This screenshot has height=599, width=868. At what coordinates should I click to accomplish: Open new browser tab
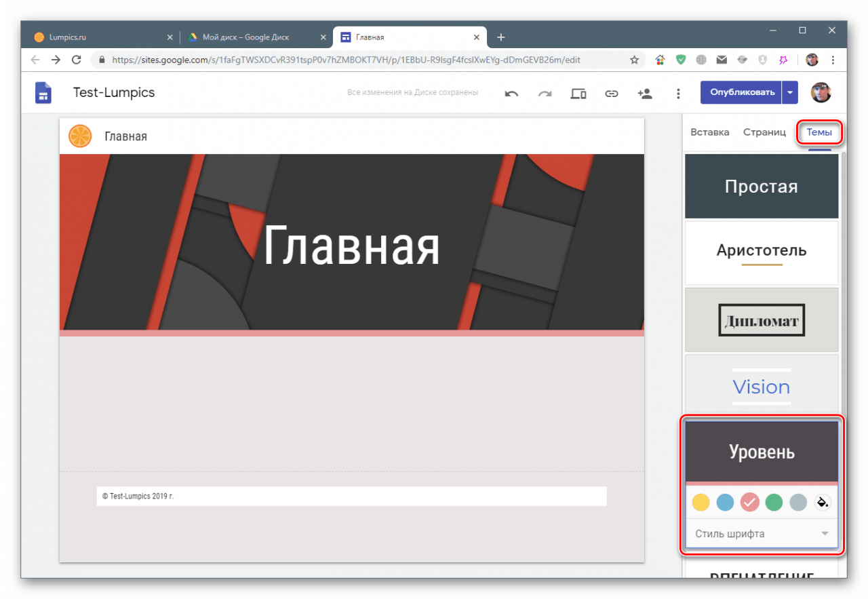point(500,37)
